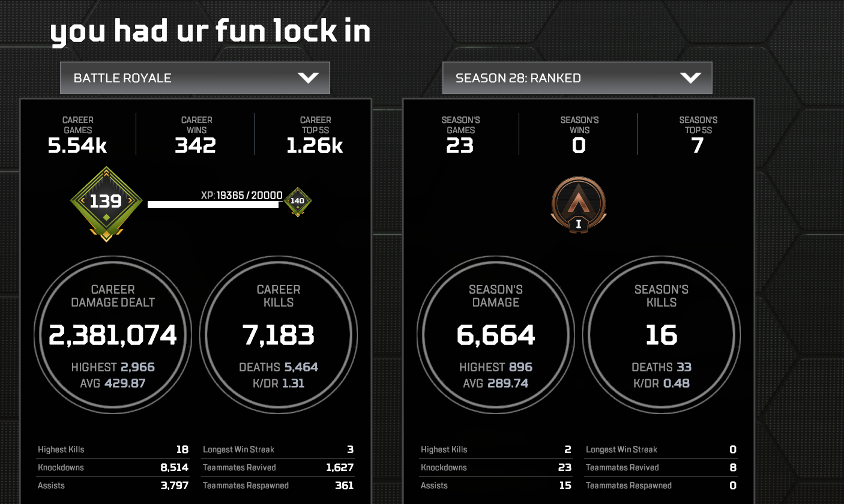Viewport: 844px width, 504px height.
Task: Click the Season's Wins value in the top row
Action: pyautogui.click(x=579, y=146)
